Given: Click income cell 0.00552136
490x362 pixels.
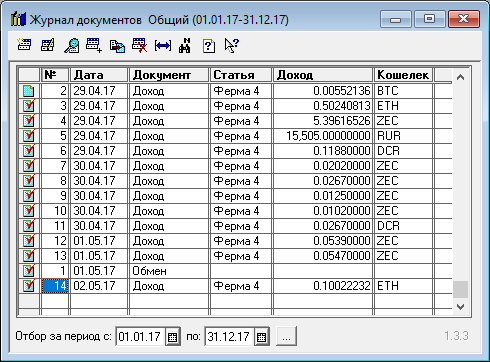Looking at the screenshot, I should 323,91.
